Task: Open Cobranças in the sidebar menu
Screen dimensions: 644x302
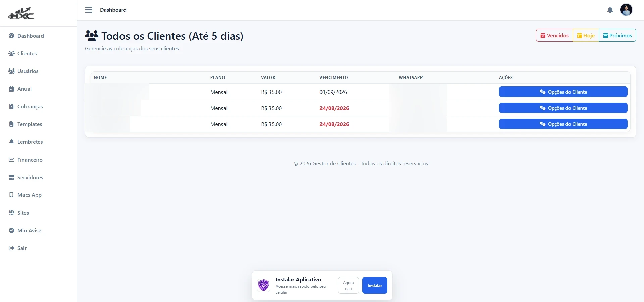Action: point(30,106)
